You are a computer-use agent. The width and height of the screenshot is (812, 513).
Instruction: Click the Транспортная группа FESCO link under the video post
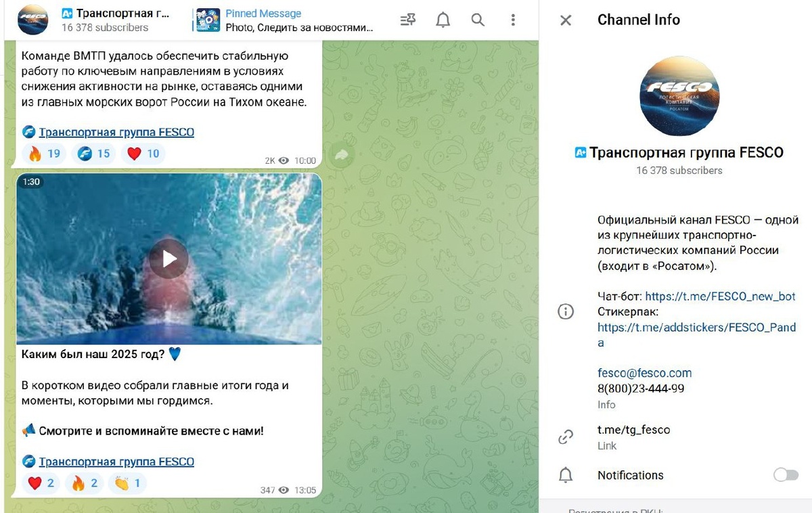pos(116,462)
